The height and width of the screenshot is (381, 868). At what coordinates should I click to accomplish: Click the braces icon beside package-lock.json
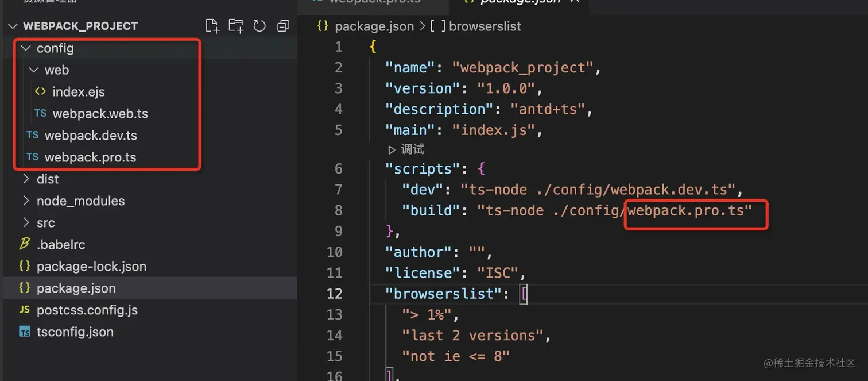(24, 266)
